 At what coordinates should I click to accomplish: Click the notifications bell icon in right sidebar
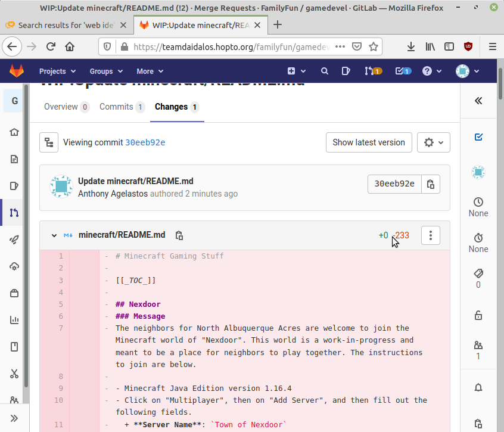(x=478, y=387)
